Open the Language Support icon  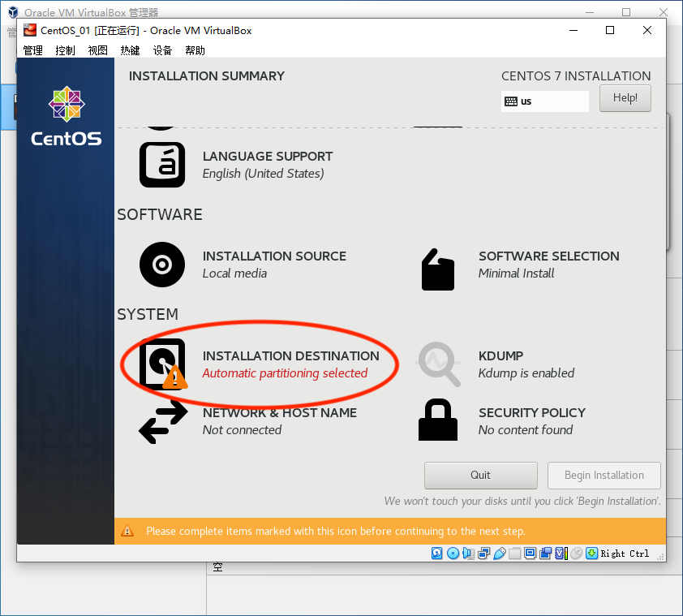point(162,165)
